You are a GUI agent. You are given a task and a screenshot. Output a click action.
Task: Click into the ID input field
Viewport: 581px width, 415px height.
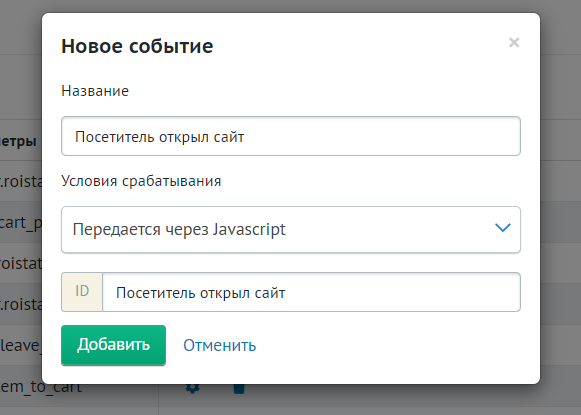tap(311, 292)
